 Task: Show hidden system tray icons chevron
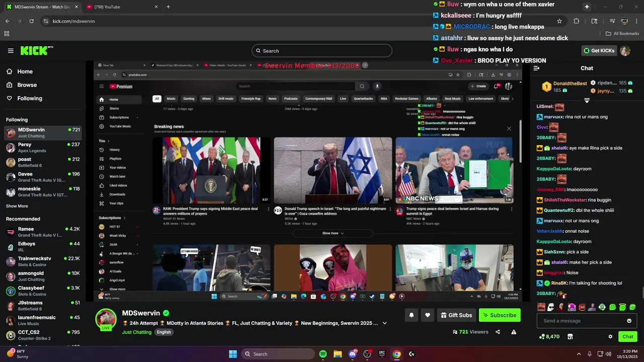pos(579,354)
